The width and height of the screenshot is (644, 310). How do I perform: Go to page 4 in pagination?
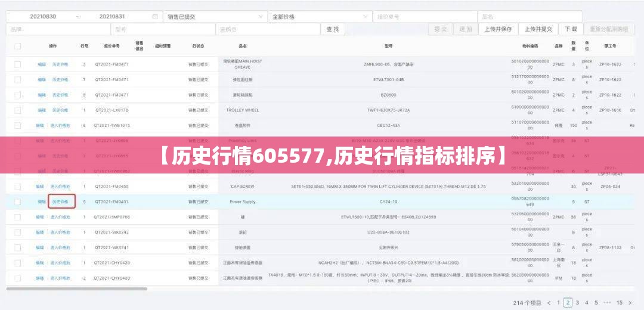click(x=587, y=303)
